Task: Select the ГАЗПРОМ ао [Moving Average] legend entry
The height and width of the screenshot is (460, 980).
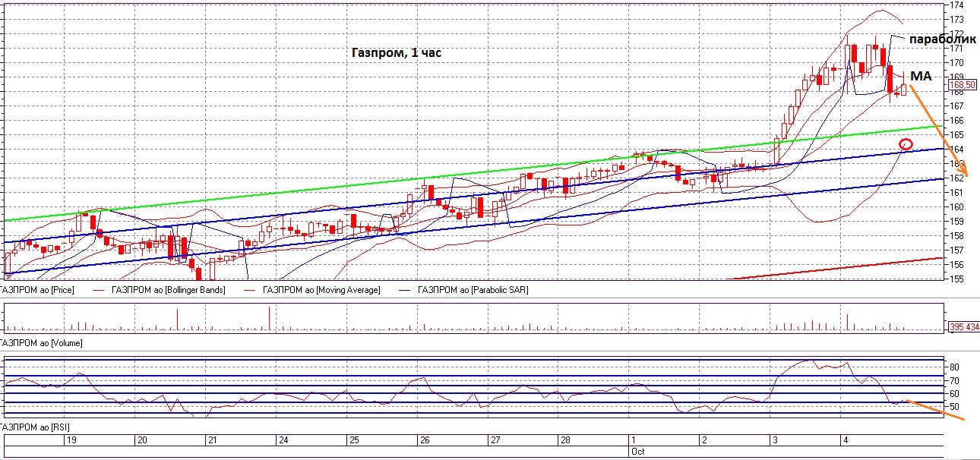Action: click(321, 290)
